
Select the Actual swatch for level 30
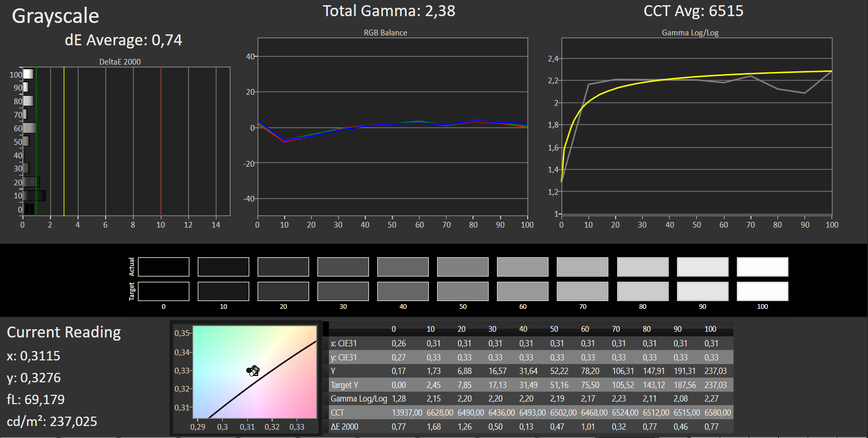click(x=343, y=267)
